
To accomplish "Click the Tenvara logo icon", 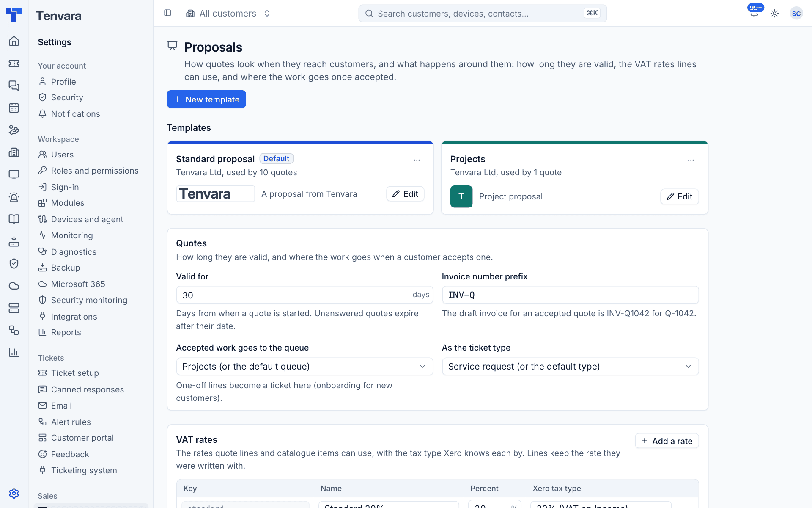I will [x=14, y=14].
